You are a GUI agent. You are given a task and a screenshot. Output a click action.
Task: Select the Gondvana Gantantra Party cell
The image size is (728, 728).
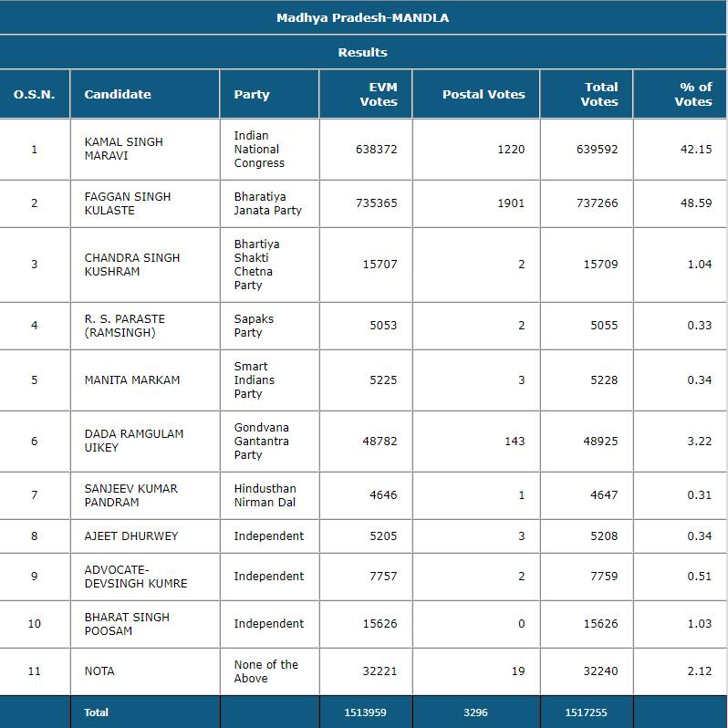click(x=261, y=441)
